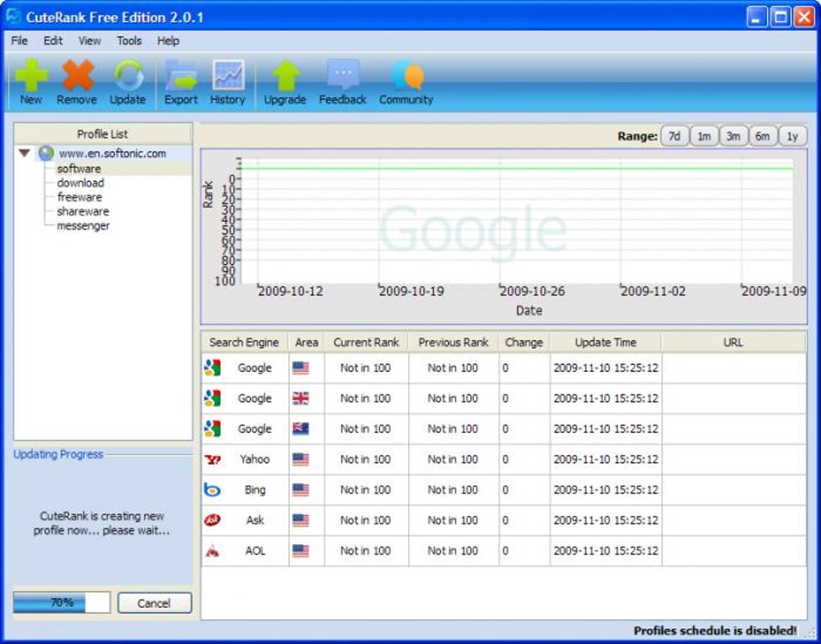The height and width of the screenshot is (644, 821).
Task: Open the Tools menu
Action: click(x=129, y=41)
